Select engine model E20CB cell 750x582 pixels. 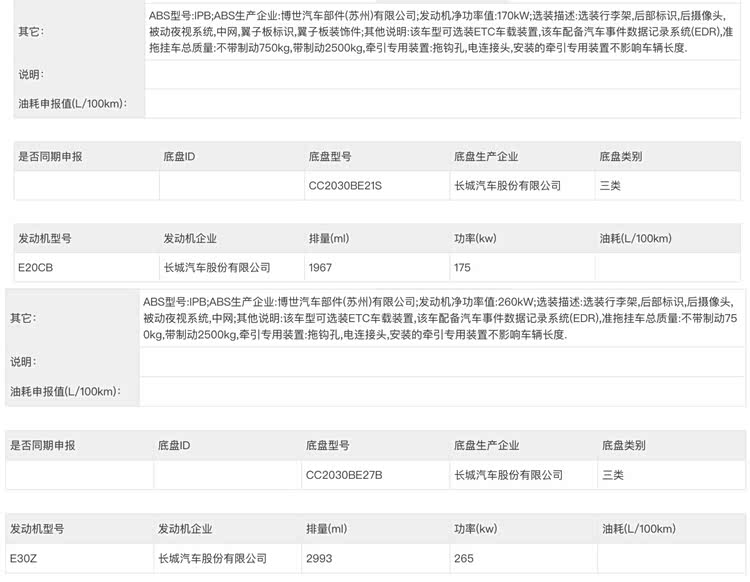pyautogui.click(x=87, y=267)
